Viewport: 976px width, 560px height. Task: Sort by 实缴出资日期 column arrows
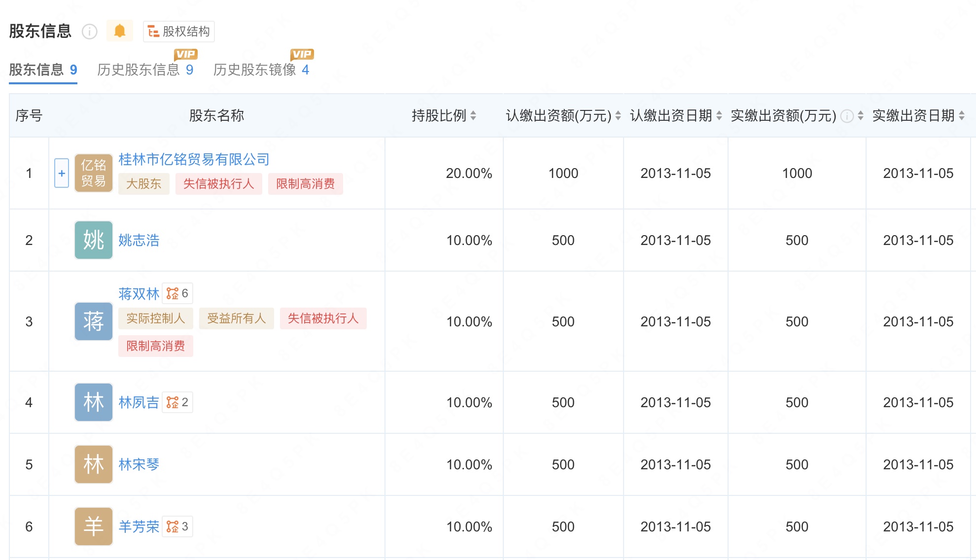961,116
